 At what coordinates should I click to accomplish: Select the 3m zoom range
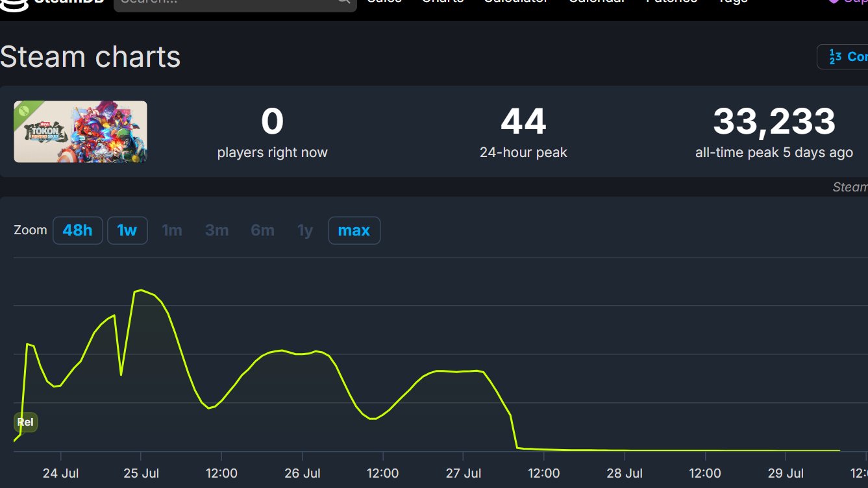217,230
